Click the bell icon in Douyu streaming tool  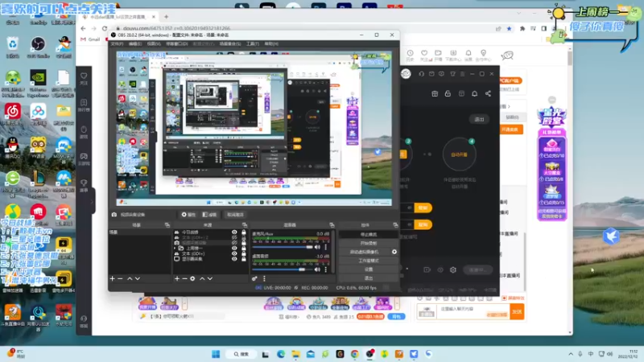click(475, 93)
